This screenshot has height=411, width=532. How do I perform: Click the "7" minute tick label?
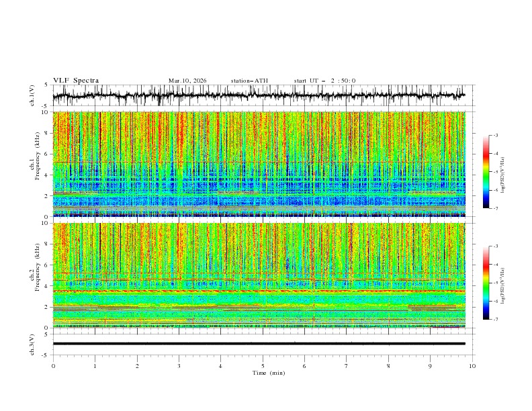[x=347, y=366]
